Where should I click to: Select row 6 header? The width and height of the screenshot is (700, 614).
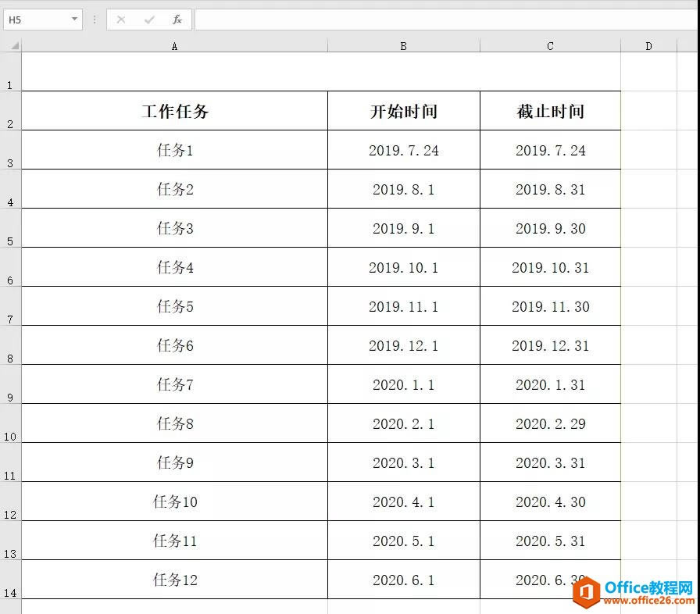click(x=10, y=267)
